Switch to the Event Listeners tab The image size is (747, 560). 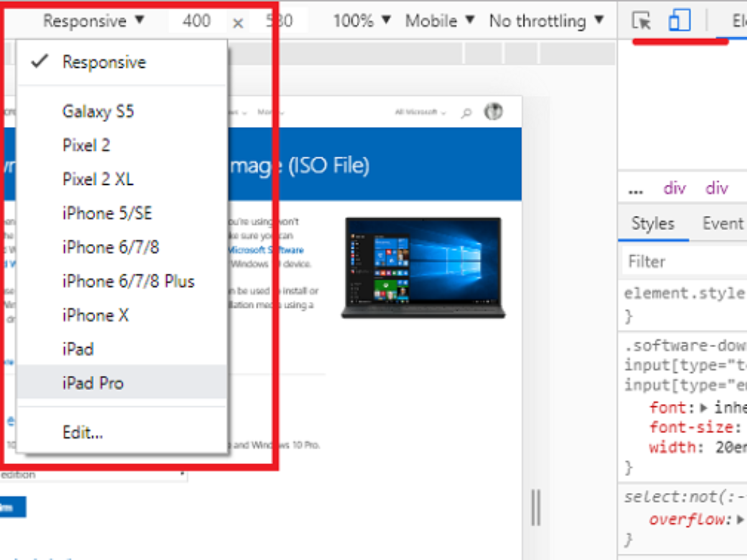(723, 223)
